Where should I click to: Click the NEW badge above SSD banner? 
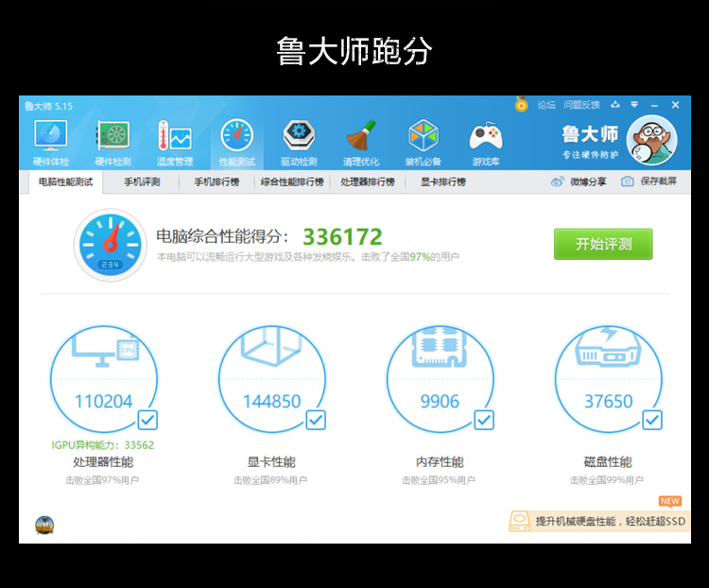pyautogui.click(x=670, y=501)
